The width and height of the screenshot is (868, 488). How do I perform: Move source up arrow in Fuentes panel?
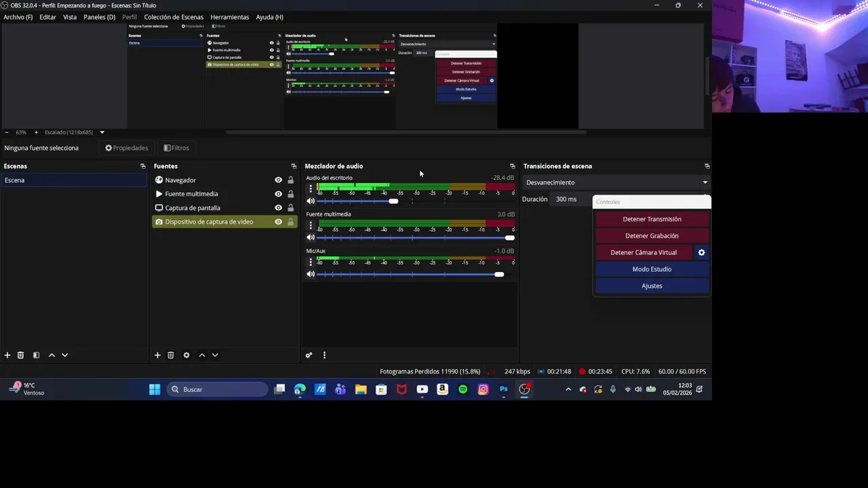coord(202,355)
